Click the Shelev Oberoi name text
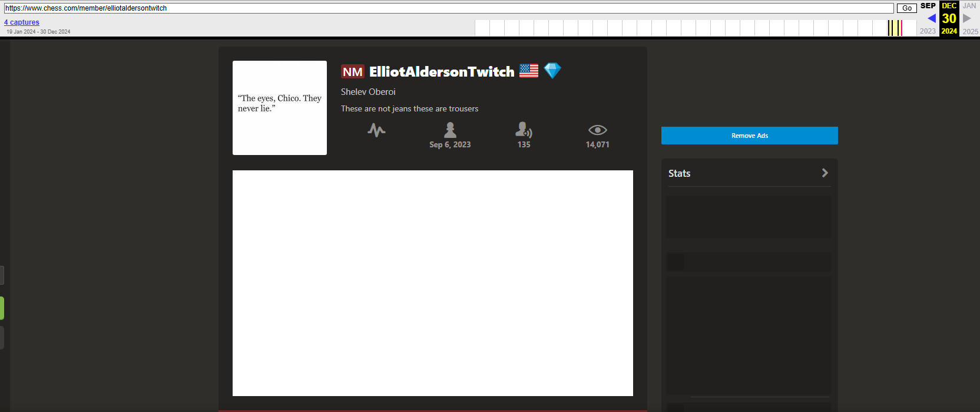The width and height of the screenshot is (980, 412). tap(368, 92)
